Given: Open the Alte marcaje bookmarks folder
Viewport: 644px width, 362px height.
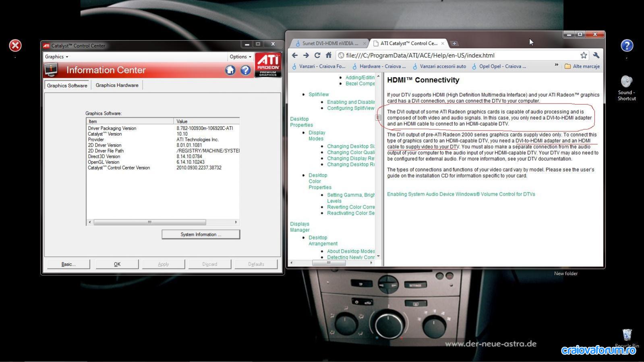Looking at the screenshot, I should (x=582, y=66).
